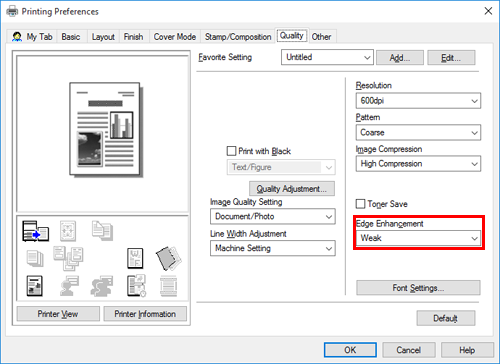Click the single-user account icon

69,286
